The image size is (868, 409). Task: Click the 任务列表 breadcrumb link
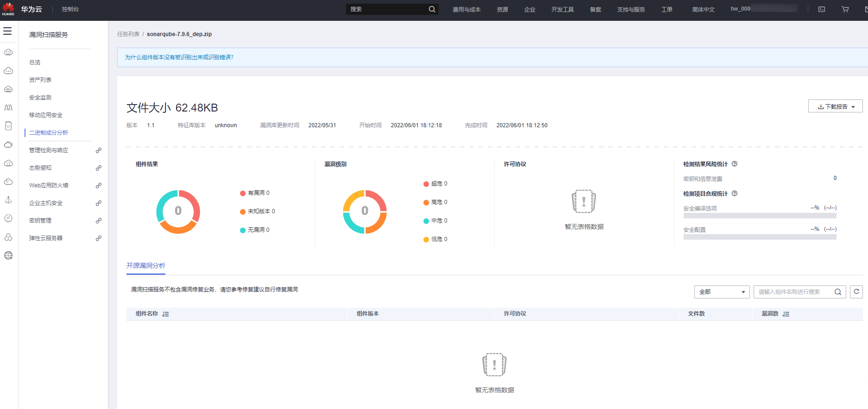(x=128, y=34)
